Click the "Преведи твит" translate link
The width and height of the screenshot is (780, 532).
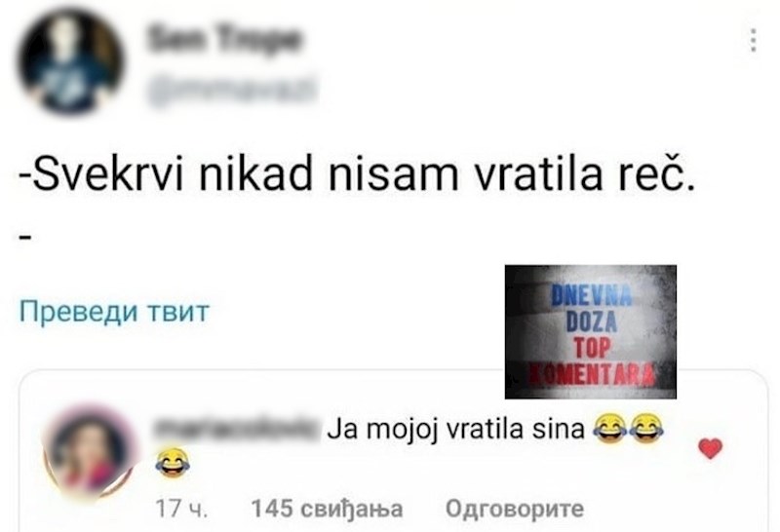[114, 312]
